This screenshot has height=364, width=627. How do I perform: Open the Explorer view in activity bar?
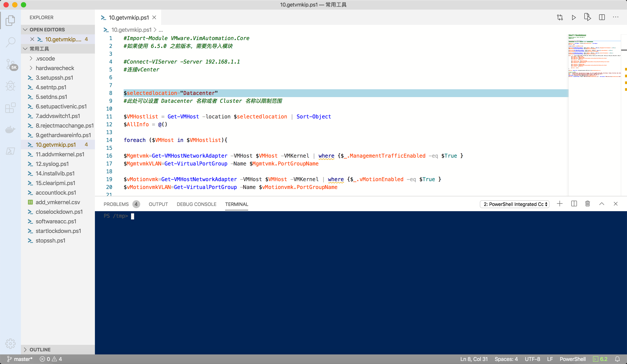(x=10, y=20)
